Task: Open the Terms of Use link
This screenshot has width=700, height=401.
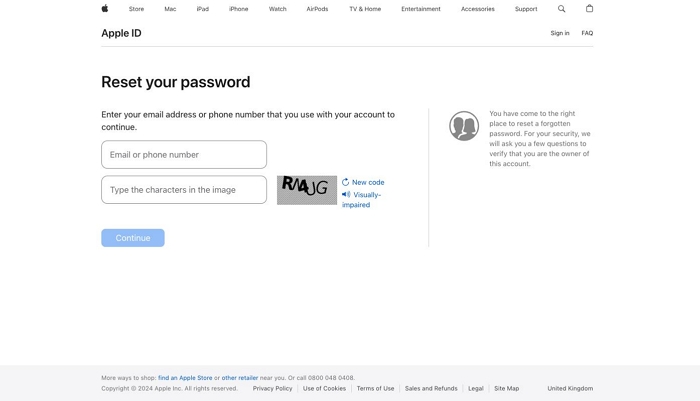Action: [x=375, y=388]
